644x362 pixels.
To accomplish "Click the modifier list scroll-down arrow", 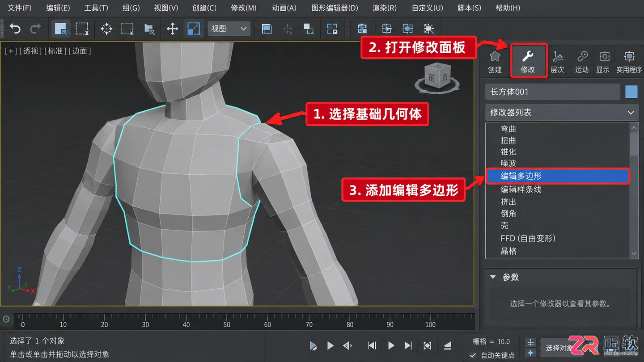I will pyautogui.click(x=634, y=253).
